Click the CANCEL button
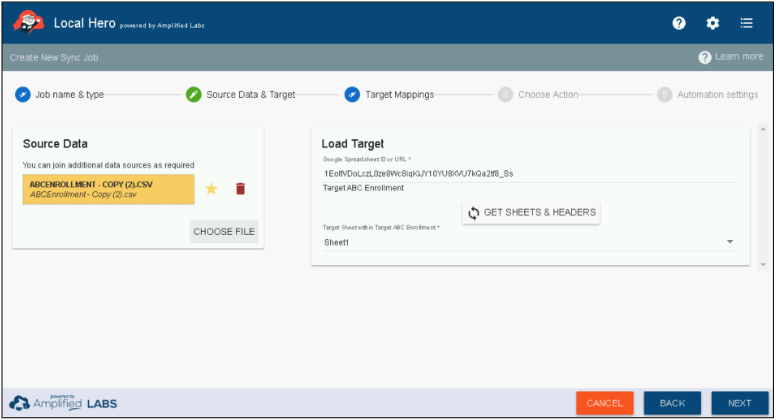776x420 pixels. point(605,403)
